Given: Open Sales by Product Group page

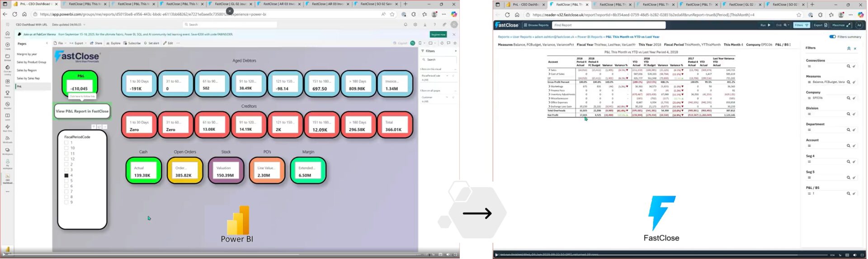Looking at the screenshot, I should pyautogui.click(x=32, y=62).
